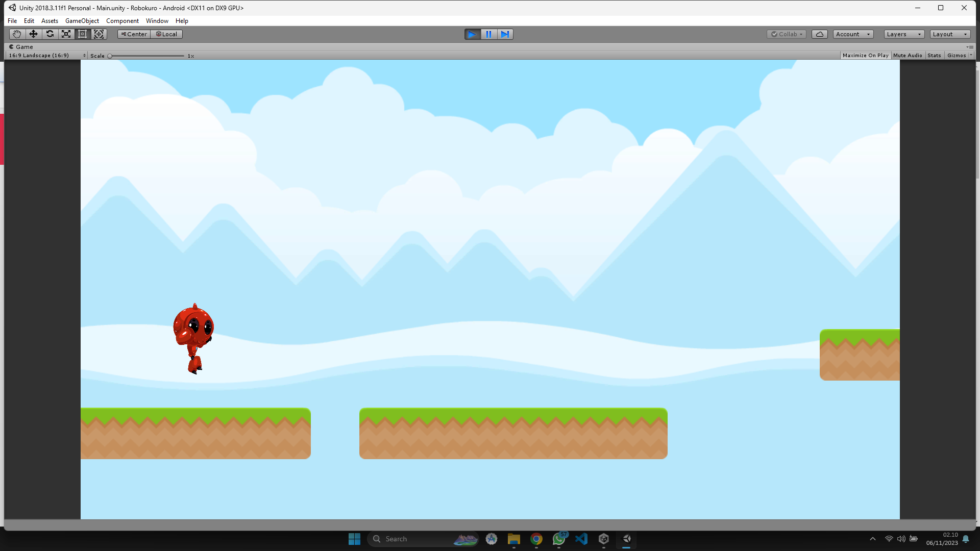
Task: Open Visual Studio Code from taskbar
Action: pos(581,539)
